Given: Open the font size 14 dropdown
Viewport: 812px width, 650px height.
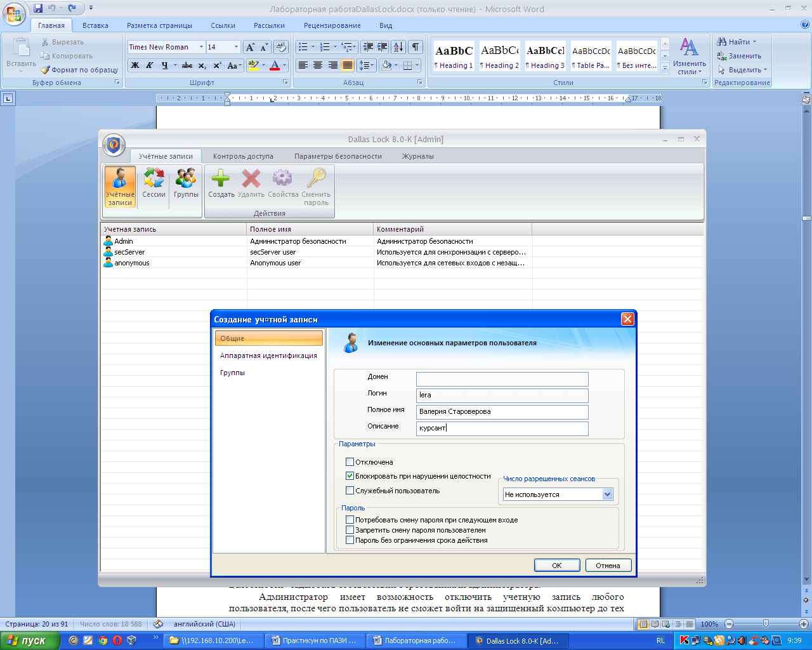Looking at the screenshot, I should coord(236,47).
